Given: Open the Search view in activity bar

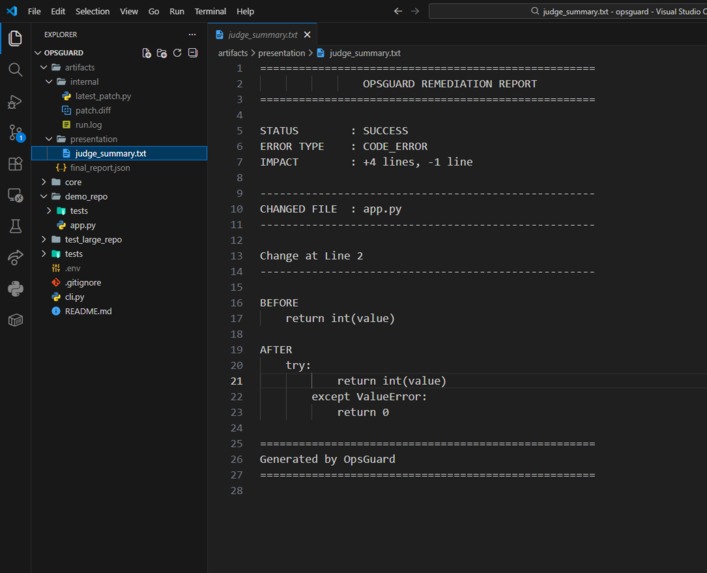Looking at the screenshot, I should [x=15, y=69].
